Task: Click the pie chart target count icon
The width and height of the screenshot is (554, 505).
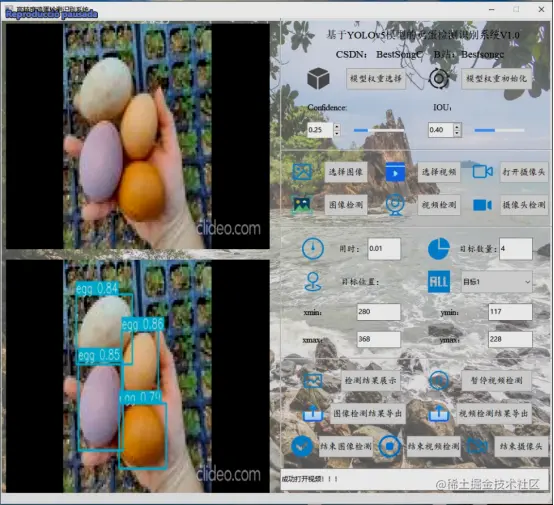Action: (x=438, y=248)
